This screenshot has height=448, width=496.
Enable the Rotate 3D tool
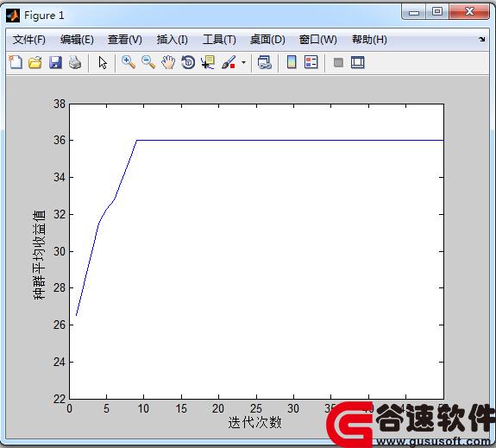[188, 62]
